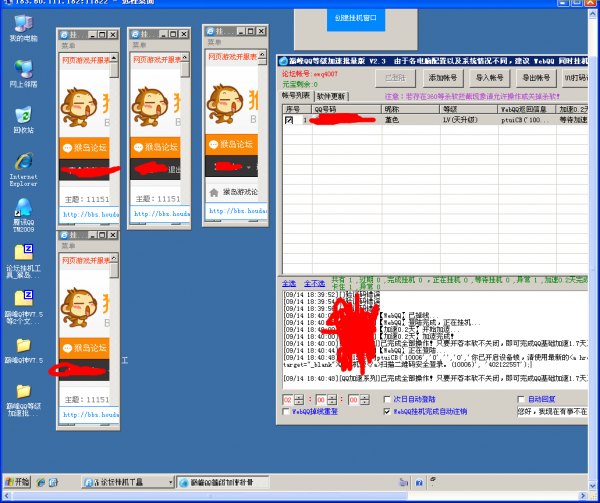Click the Internet Explorer quick launch icon
Image resolution: width=600 pixels, height=503 pixels.
tap(41, 482)
